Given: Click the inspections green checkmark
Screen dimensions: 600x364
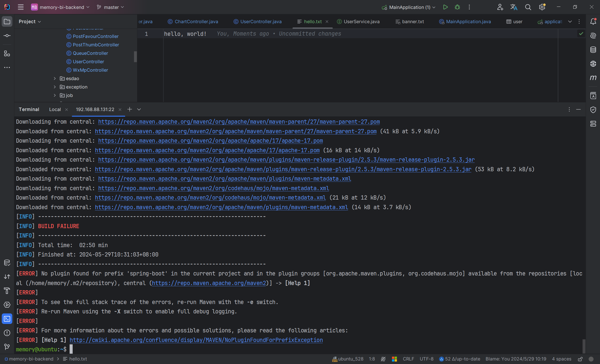Looking at the screenshot, I should 581,33.
